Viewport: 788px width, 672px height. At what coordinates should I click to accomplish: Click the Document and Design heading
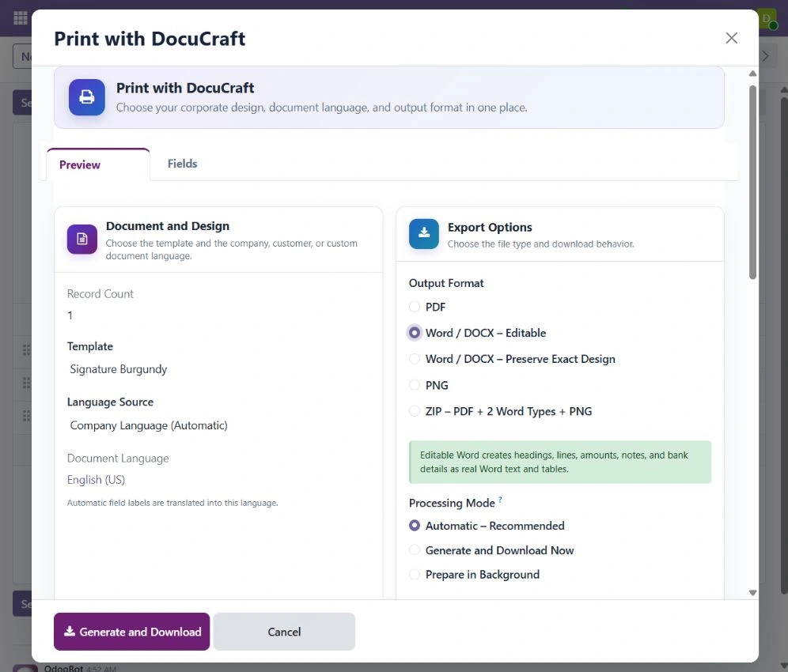(x=168, y=226)
